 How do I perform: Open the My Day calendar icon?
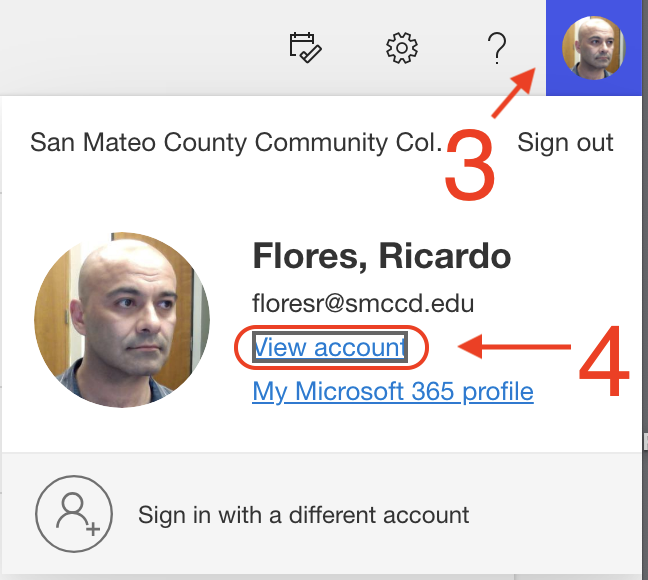pyautogui.click(x=304, y=47)
